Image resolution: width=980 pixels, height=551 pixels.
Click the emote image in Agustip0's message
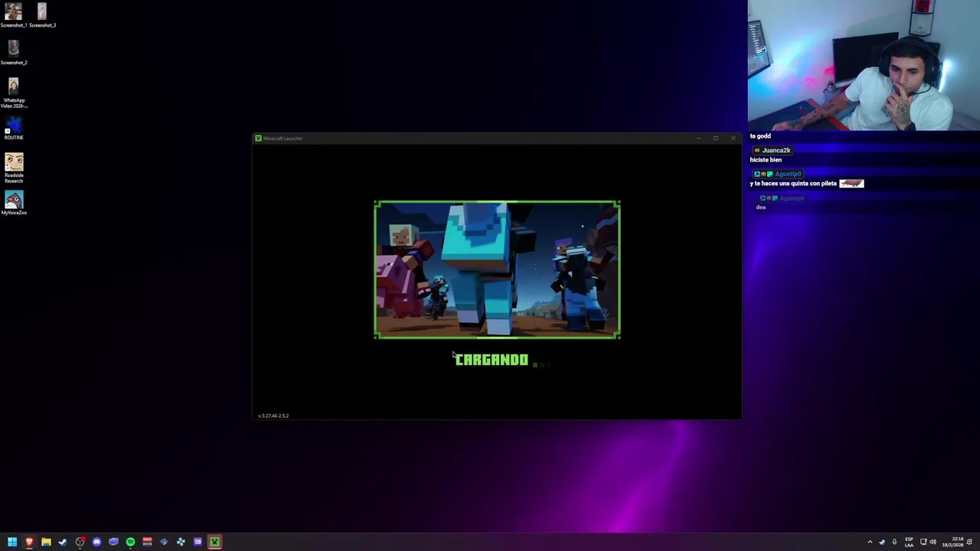851,184
